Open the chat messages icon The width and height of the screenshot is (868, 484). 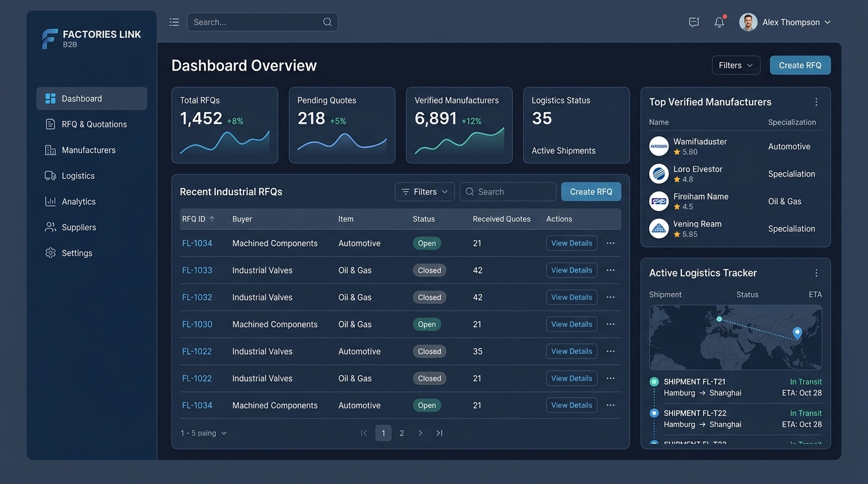(x=694, y=22)
